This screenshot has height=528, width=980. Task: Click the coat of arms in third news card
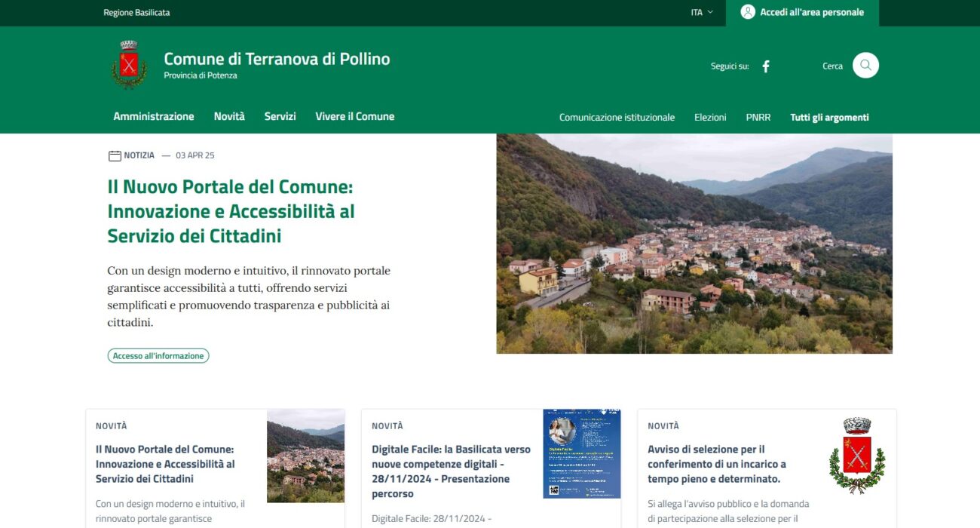coord(856,456)
